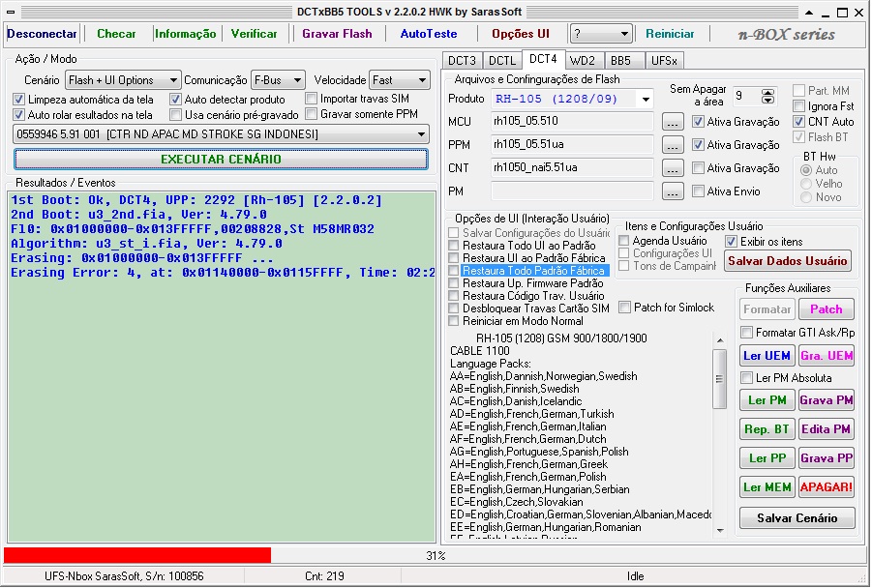This screenshot has height=588, width=872.
Task: Toggle Ativa Gravação for PPM
Action: pyautogui.click(x=698, y=145)
